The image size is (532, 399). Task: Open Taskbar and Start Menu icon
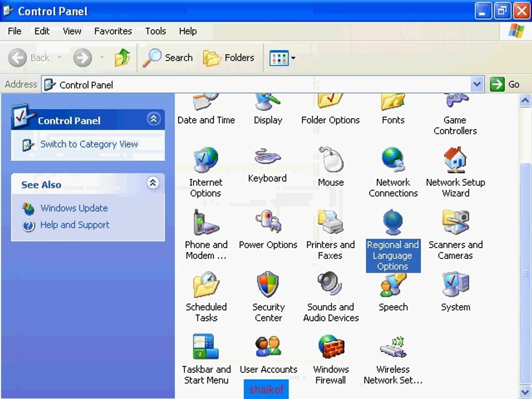[206, 346]
